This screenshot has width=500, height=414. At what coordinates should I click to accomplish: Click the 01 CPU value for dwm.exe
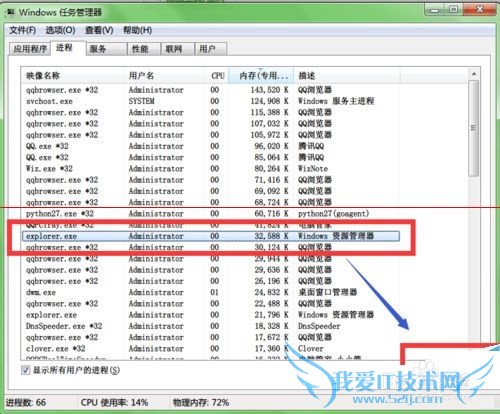coord(215,292)
